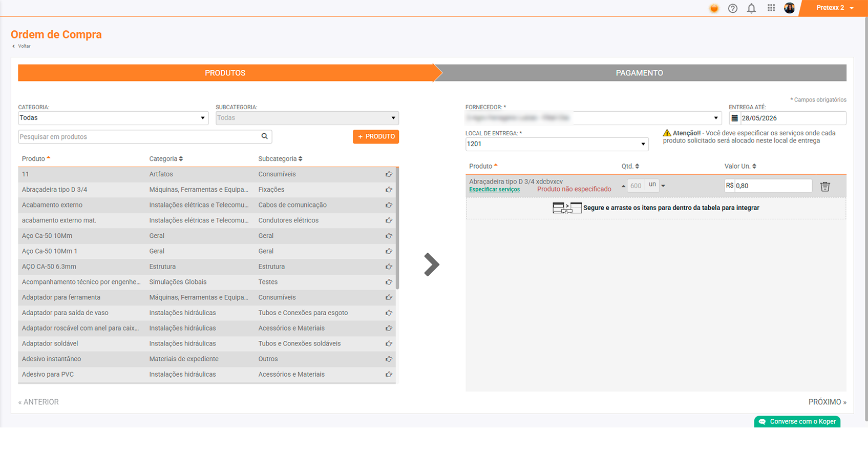Open the Categoria dropdown
This screenshot has height=471, width=868.
[113, 118]
